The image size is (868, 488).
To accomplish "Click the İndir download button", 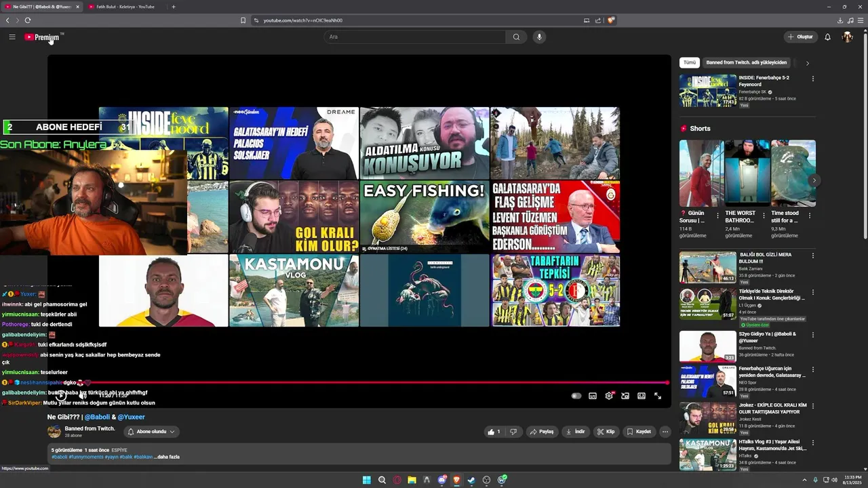I will (575, 432).
